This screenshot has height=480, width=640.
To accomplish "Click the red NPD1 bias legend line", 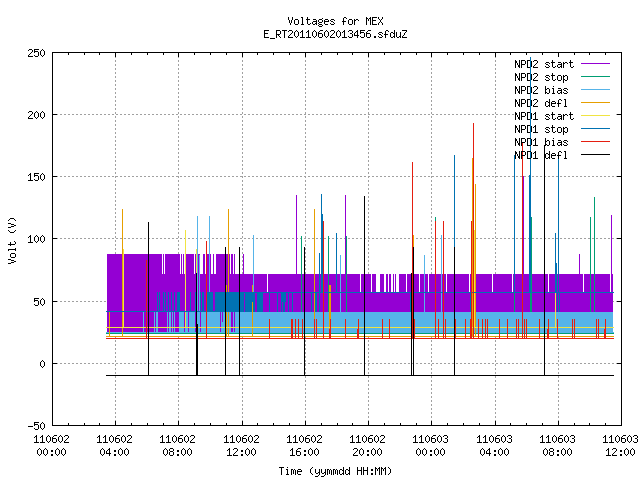I will point(596,142).
